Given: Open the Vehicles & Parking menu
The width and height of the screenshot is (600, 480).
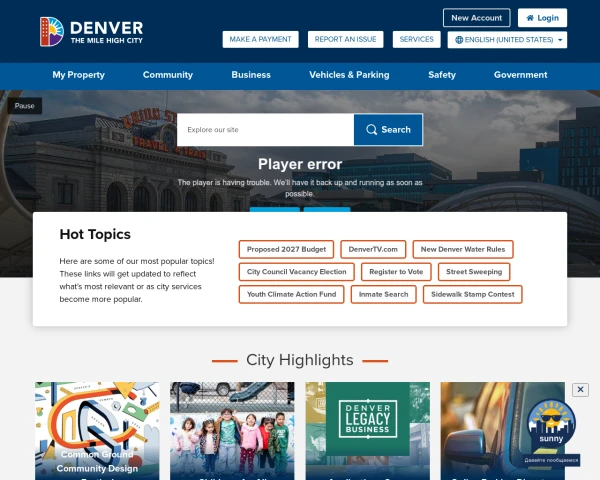Looking at the screenshot, I should [349, 75].
